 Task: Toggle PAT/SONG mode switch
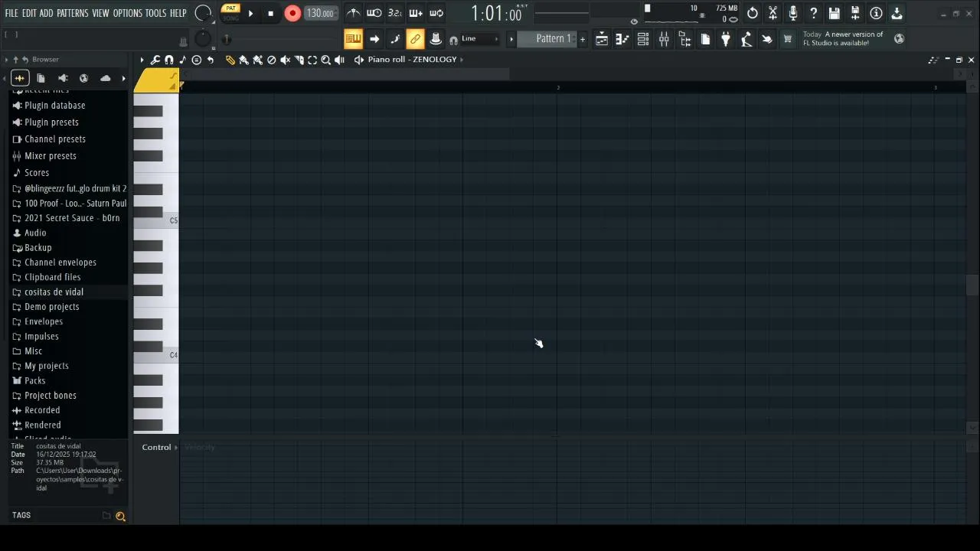[230, 13]
